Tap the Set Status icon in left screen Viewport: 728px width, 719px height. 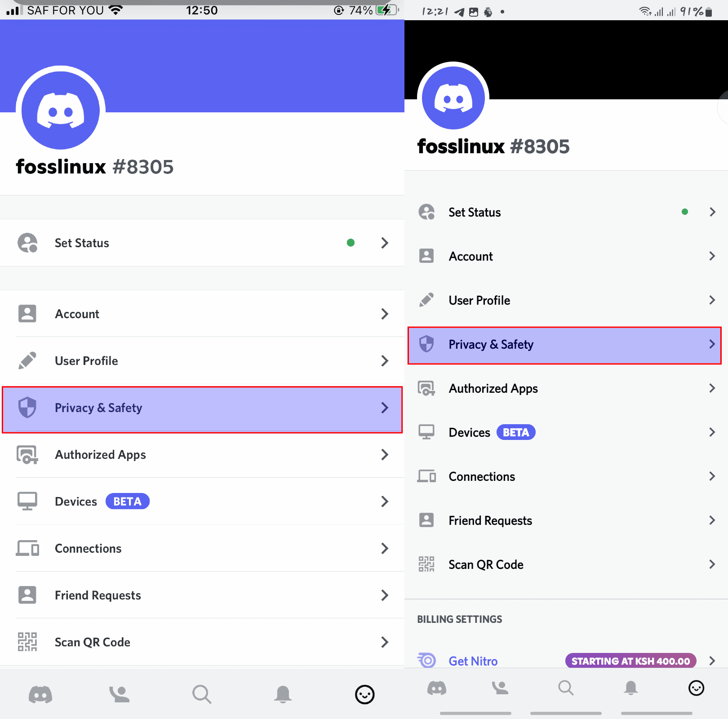click(27, 243)
